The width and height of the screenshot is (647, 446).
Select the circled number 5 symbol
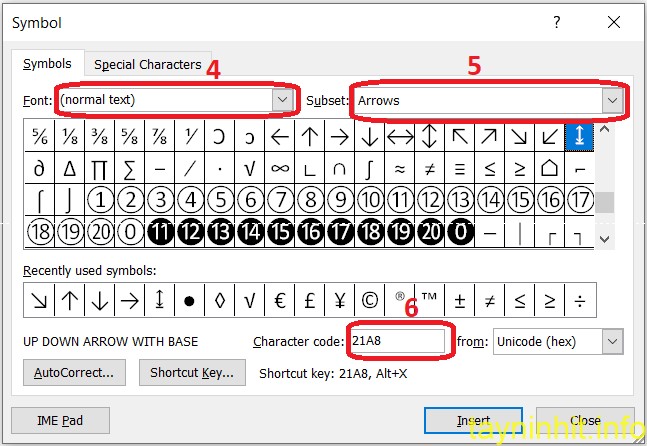pyautogui.click(x=220, y=200)
